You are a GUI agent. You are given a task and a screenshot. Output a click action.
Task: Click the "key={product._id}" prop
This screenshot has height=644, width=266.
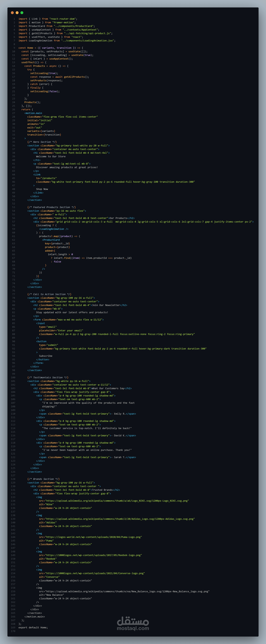click(x=57, y=243)
